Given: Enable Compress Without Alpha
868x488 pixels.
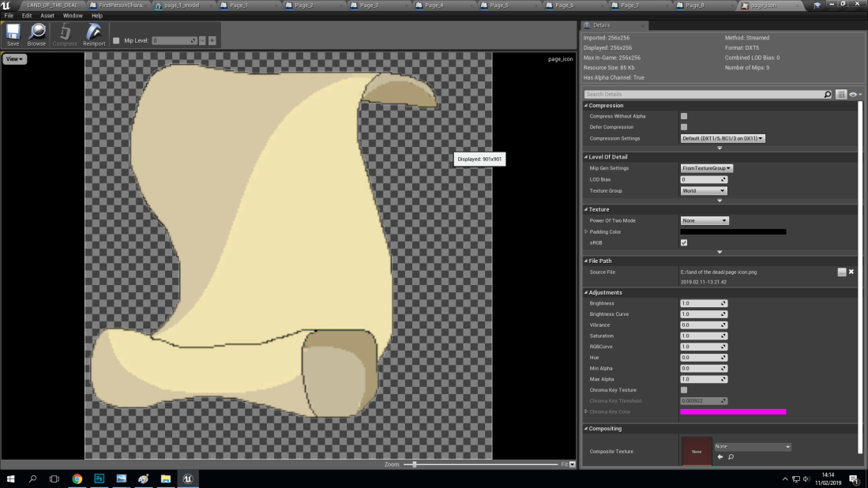Looking at the screenshot, I should point(684,116).
